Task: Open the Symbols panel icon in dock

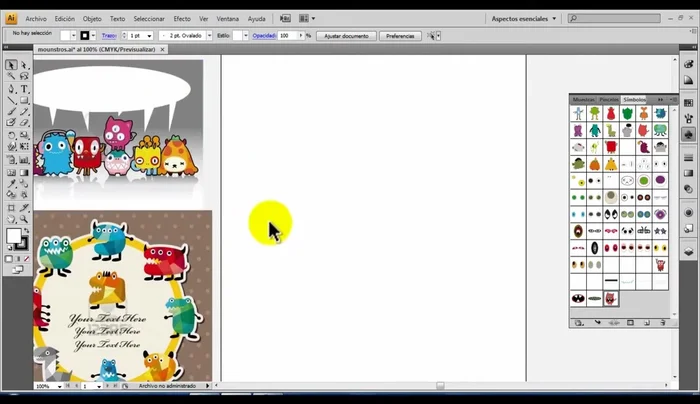Action: pos(689,134)
